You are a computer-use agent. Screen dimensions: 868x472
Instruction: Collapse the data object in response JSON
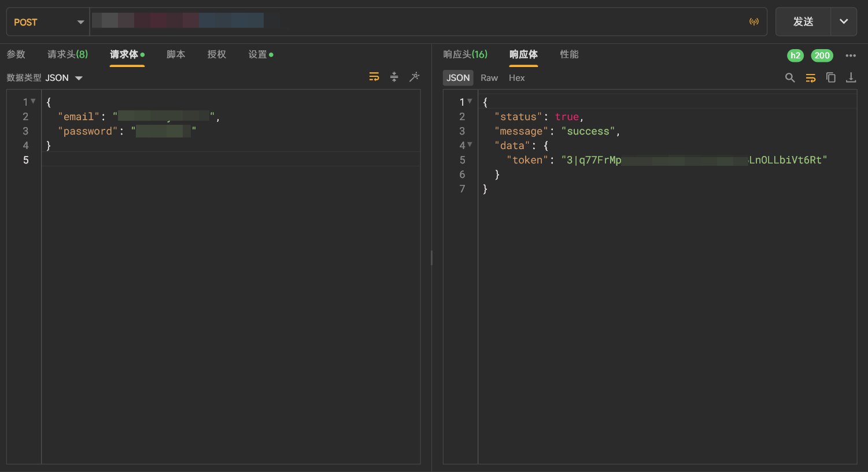click(x=470, y=145)
